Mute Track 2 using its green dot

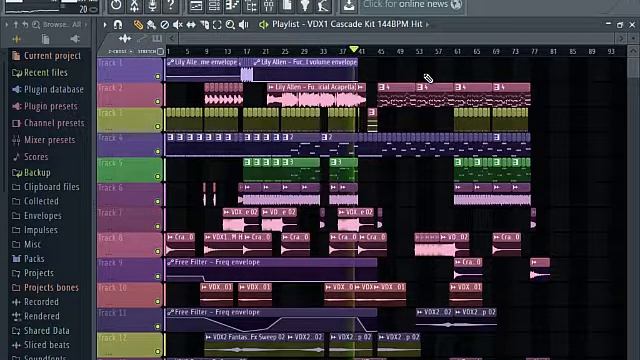tap(158, 101)
